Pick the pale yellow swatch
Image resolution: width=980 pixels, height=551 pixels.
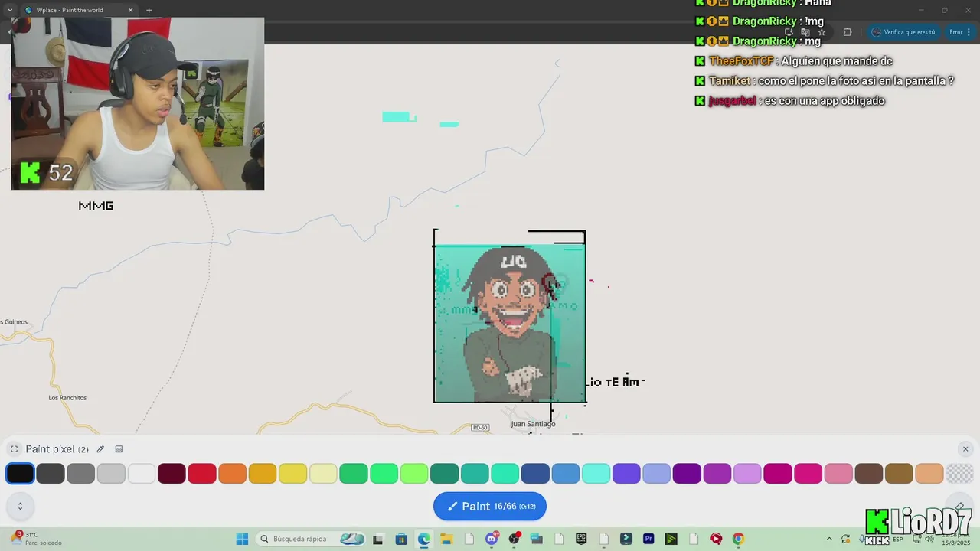click(323, 474)
